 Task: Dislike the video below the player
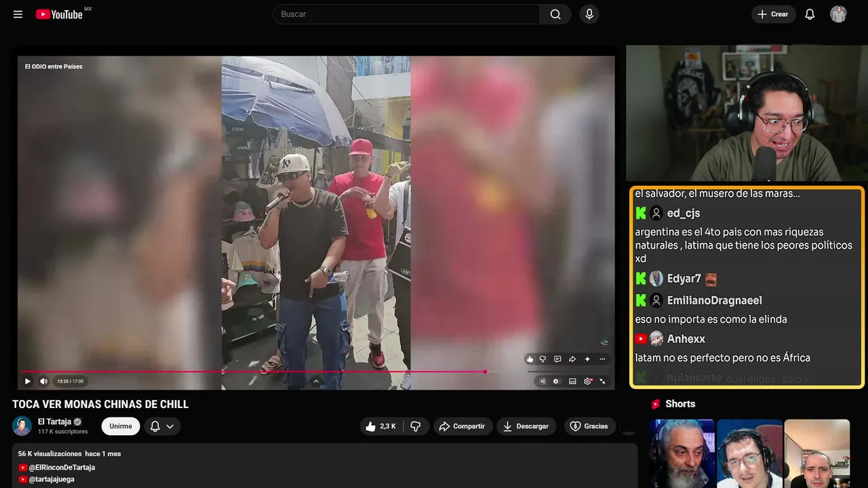pyautogui.click(x=416, y=426)
